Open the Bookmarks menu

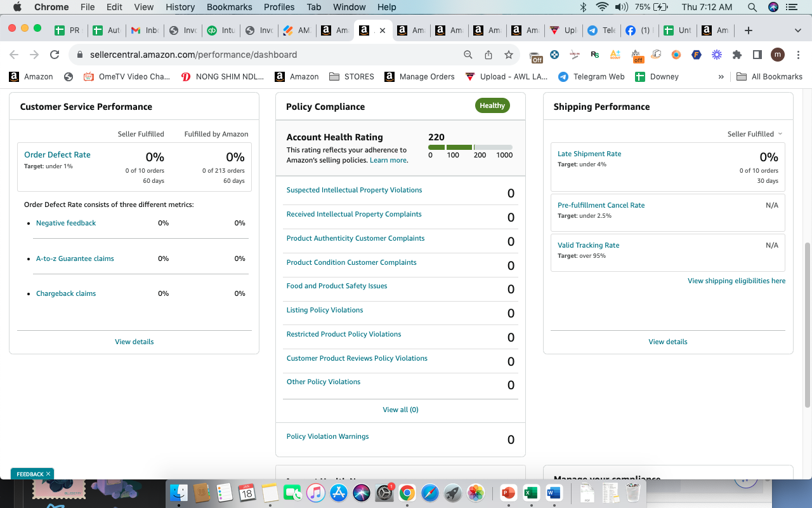(x=230, y=7)
